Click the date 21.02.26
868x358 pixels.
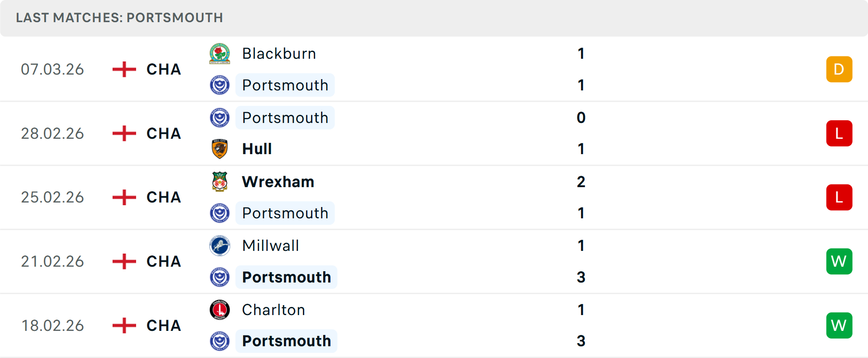52,261
